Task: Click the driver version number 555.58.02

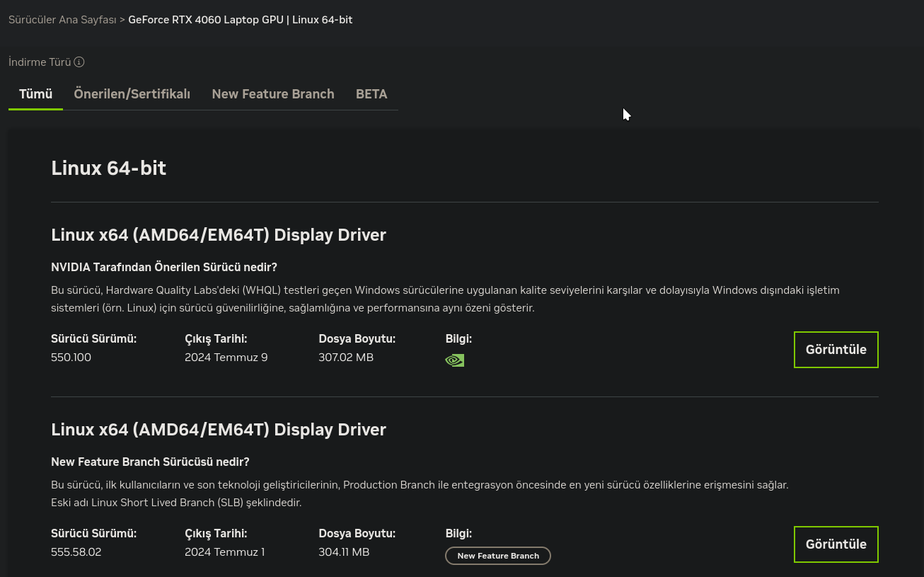Action: click(76, 552)
